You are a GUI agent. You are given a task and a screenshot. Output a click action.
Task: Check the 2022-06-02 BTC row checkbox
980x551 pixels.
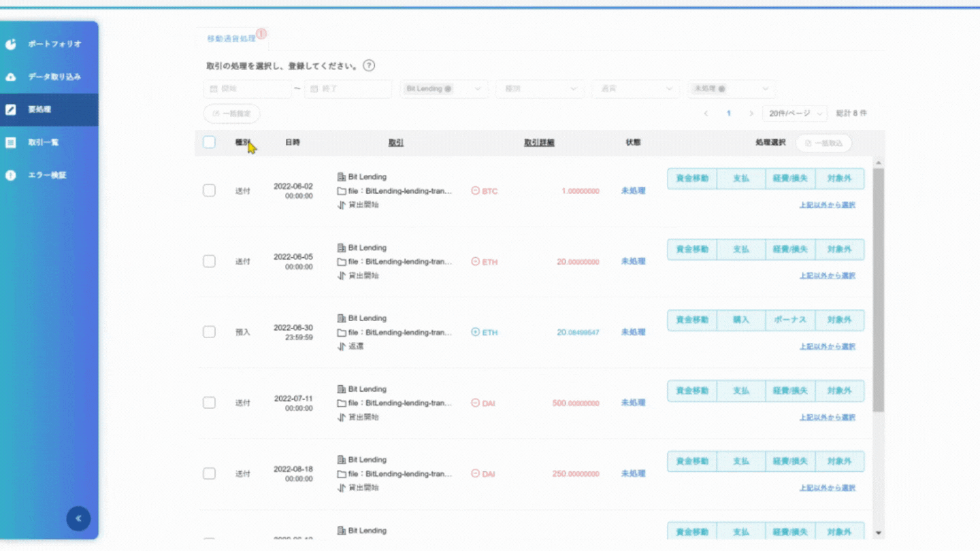209,190
